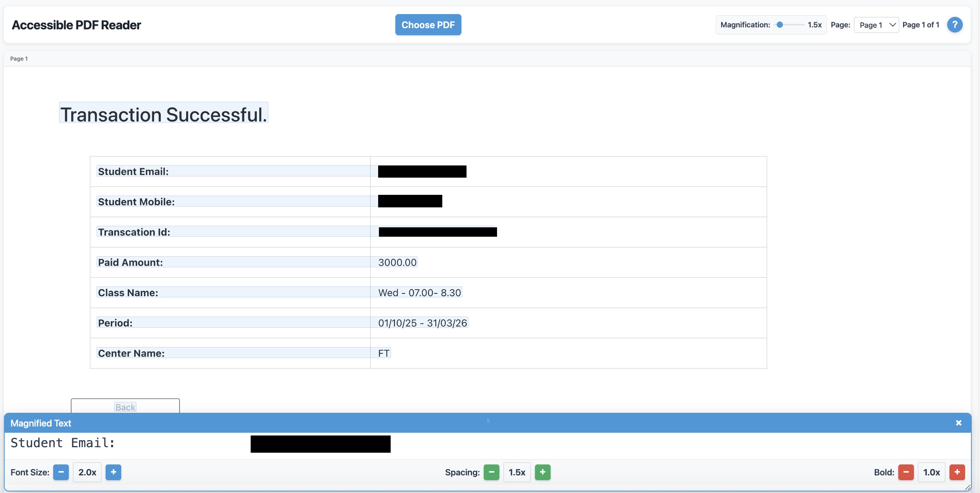Grab the Magnified Text panel drag handle
This screenshot has width=980, height=493.
click(488, 421)
